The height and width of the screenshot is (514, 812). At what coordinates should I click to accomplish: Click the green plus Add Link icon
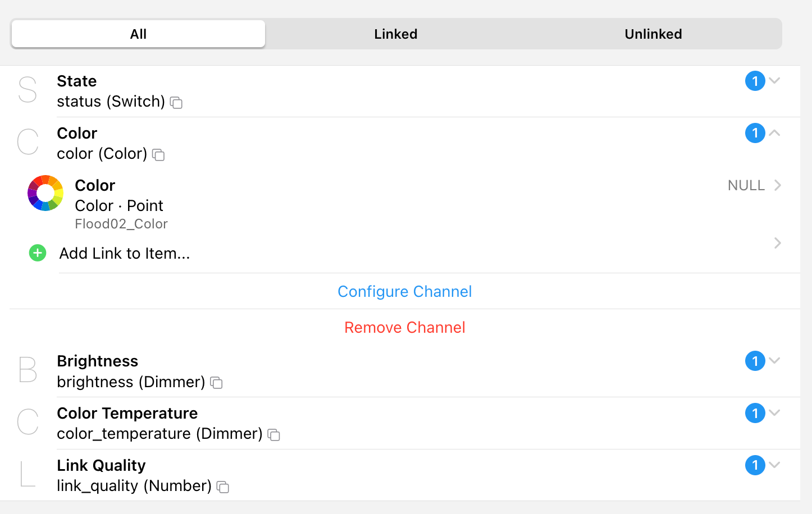38,253
